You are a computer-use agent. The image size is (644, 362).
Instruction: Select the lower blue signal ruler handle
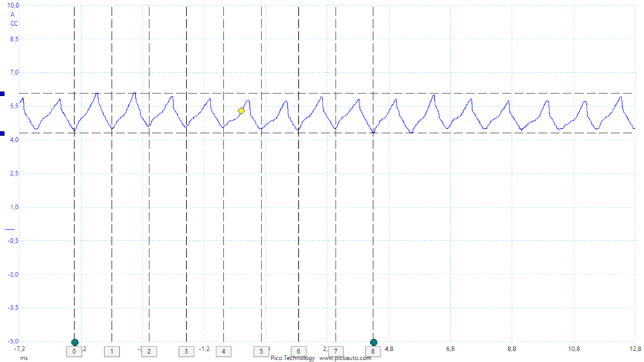point(3,134)
